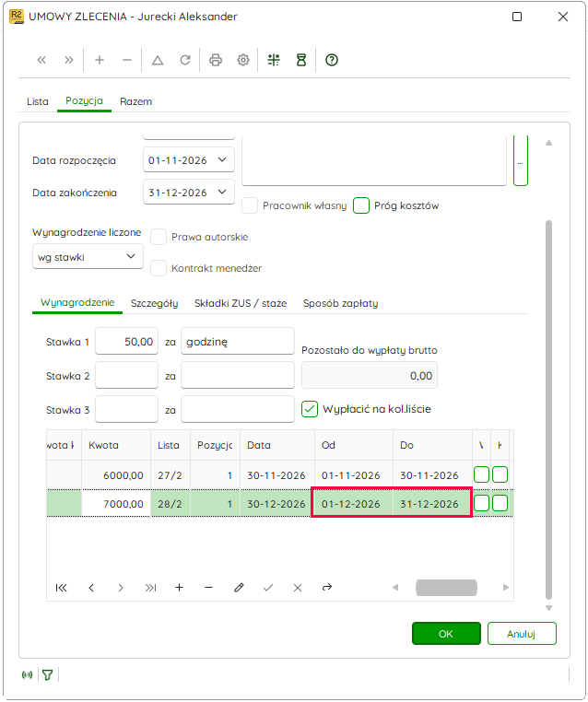Click Pozostało do wypłaty brutto field

(x=370, y=376)
